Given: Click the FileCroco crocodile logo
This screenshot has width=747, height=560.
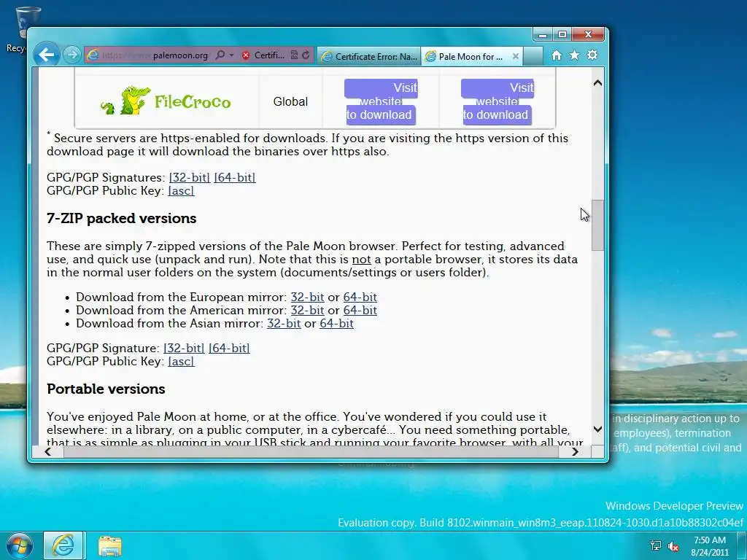Looking at the screenshot, I should click(x=166, y=101).
